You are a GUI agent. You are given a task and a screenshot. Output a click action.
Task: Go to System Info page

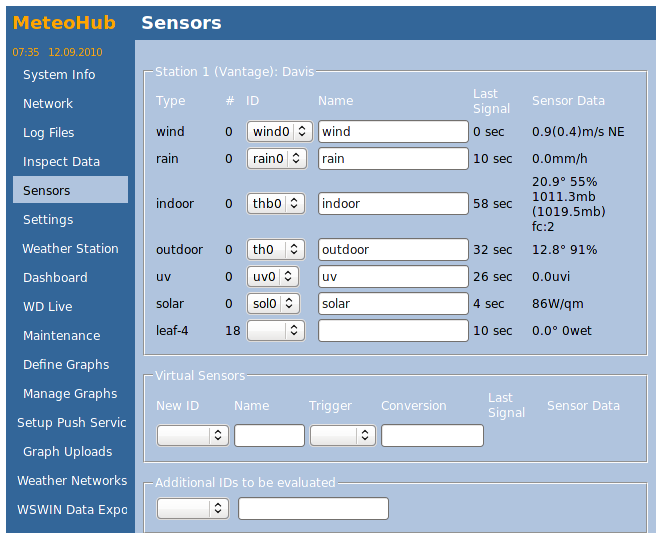pyautogui.click(x=59, y=75)
